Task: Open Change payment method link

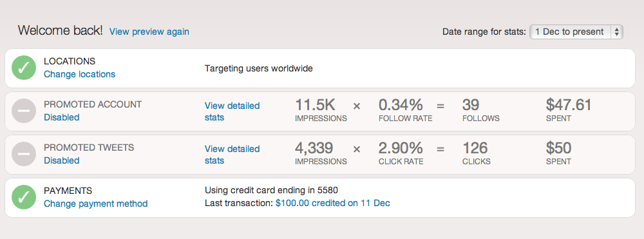Action: (x=96, y=204)
